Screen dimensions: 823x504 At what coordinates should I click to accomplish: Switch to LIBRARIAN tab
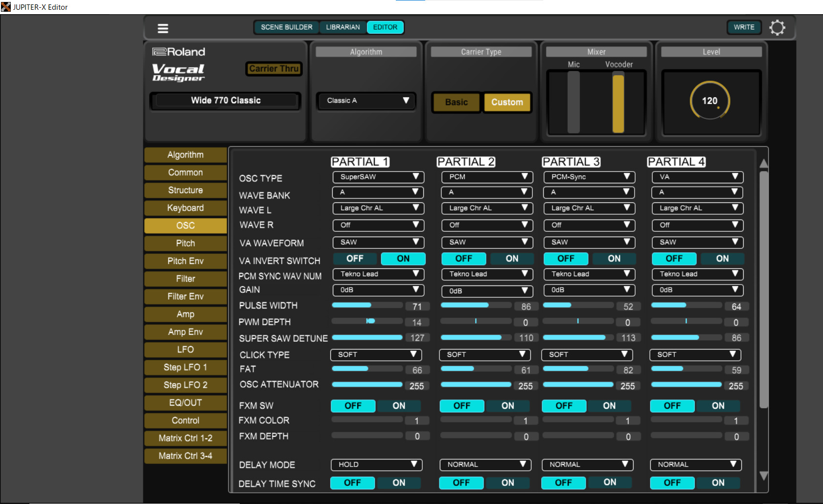point(343,27)
